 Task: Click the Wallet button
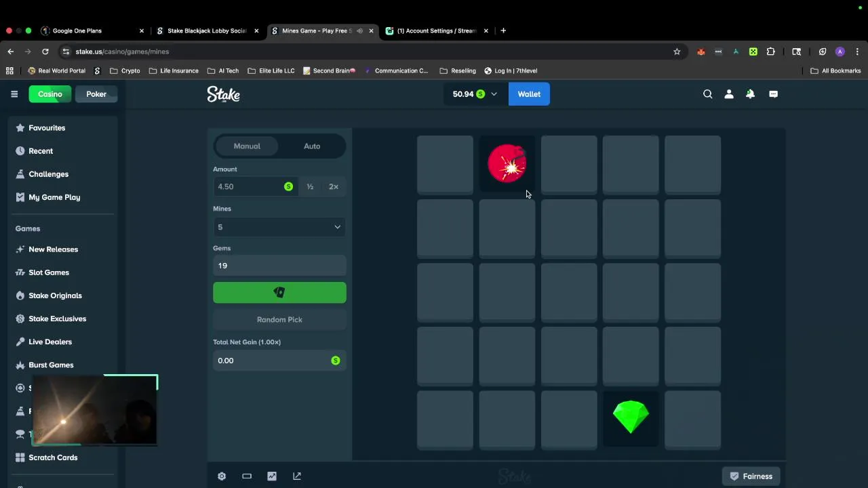(x=529, y=94)
